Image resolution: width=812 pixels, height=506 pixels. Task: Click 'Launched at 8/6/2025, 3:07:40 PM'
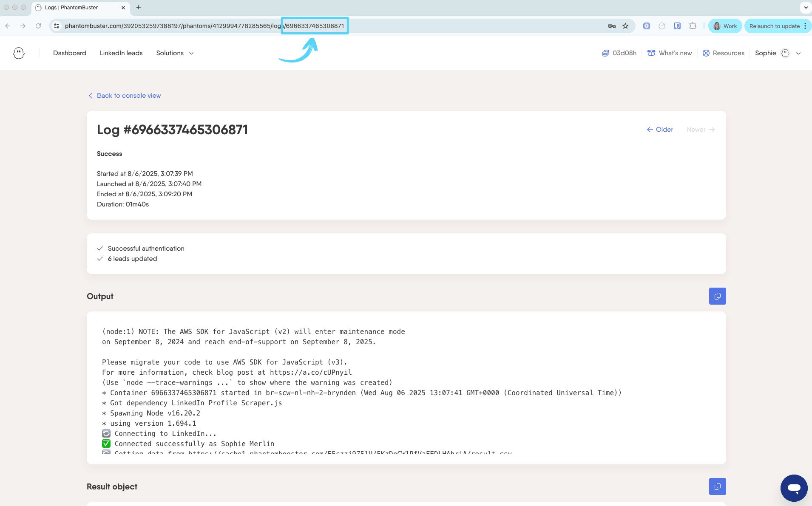pos(149,184)
